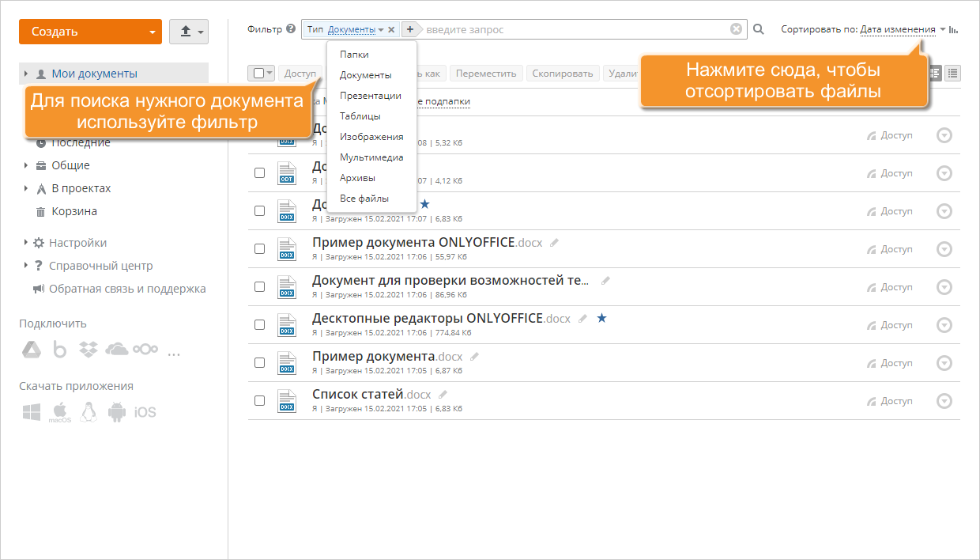
Task: Click pencil edit icon for Пример документа ONLYOFFICE.docx
Action: coord(554,243)
